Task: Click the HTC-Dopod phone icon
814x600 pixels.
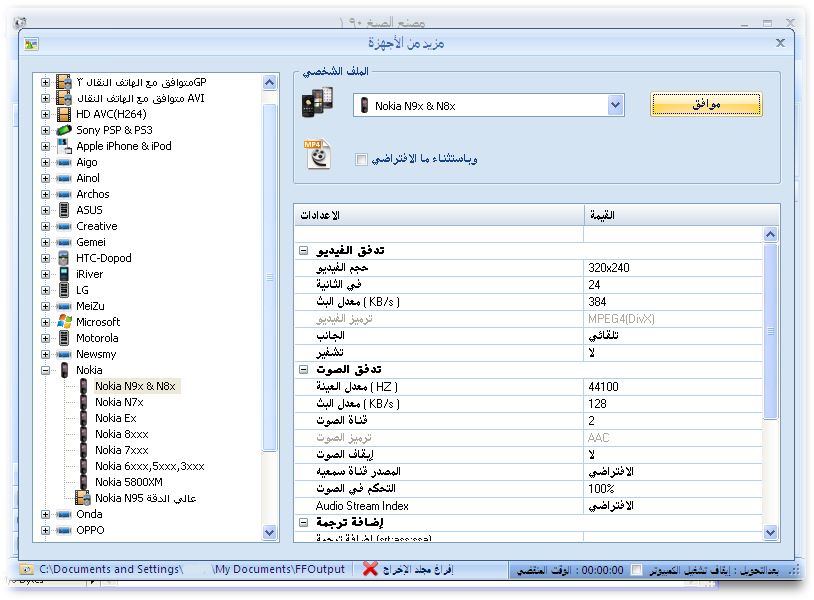Action: pos(64,258)
